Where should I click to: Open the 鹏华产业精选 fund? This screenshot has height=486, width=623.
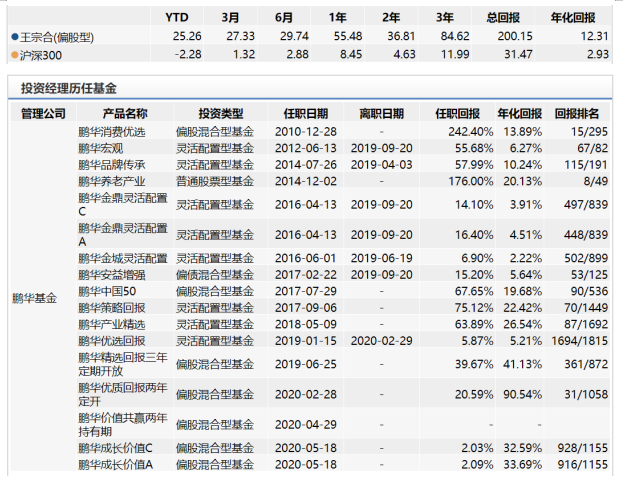point(112,324)
